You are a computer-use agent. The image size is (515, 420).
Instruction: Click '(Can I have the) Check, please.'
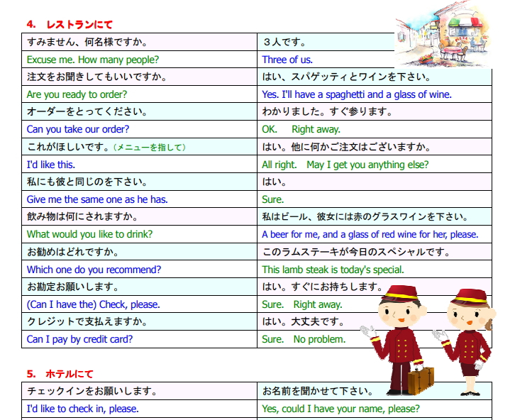[93, 304]
